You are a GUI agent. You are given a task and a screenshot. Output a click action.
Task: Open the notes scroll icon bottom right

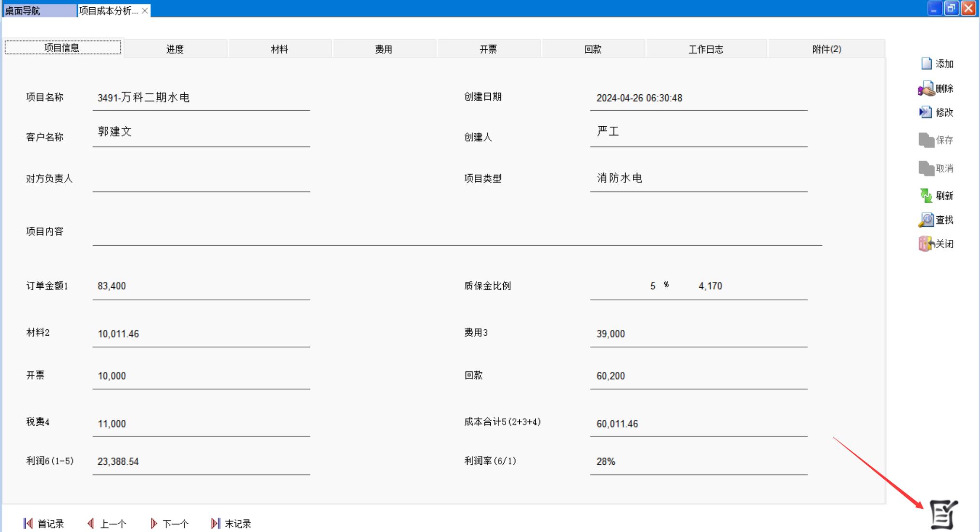[x=943, y=515]
